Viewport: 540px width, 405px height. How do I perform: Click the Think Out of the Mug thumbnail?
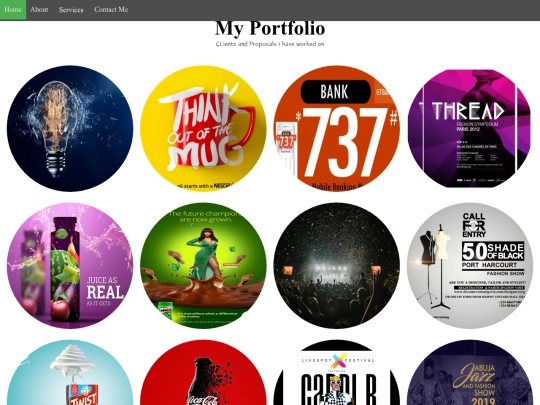203,128
